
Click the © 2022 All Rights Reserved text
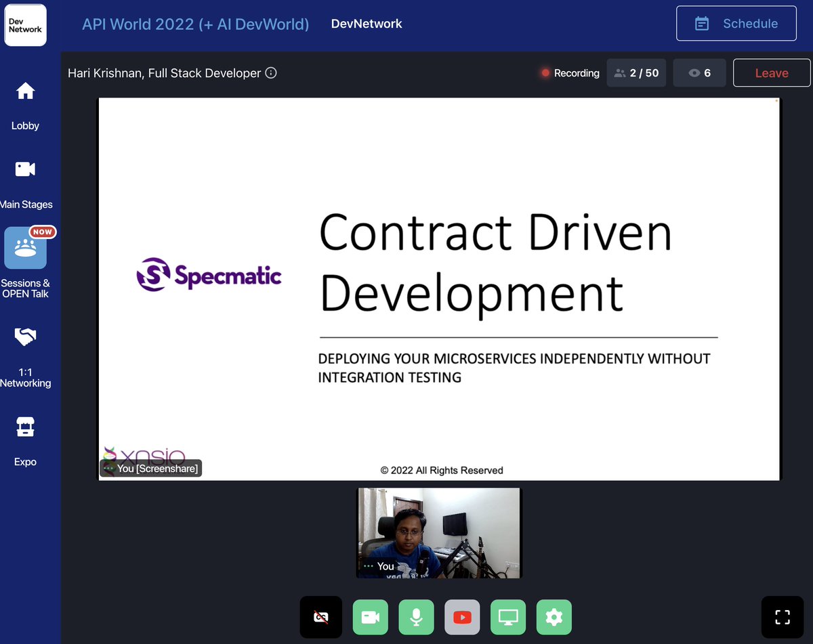442,470
